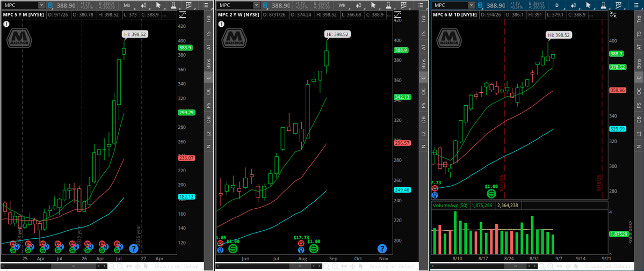Click MPC 6 M 1D [NYSE] chart title
Viewport: 644px width, 271px height.
pos(455,14)
